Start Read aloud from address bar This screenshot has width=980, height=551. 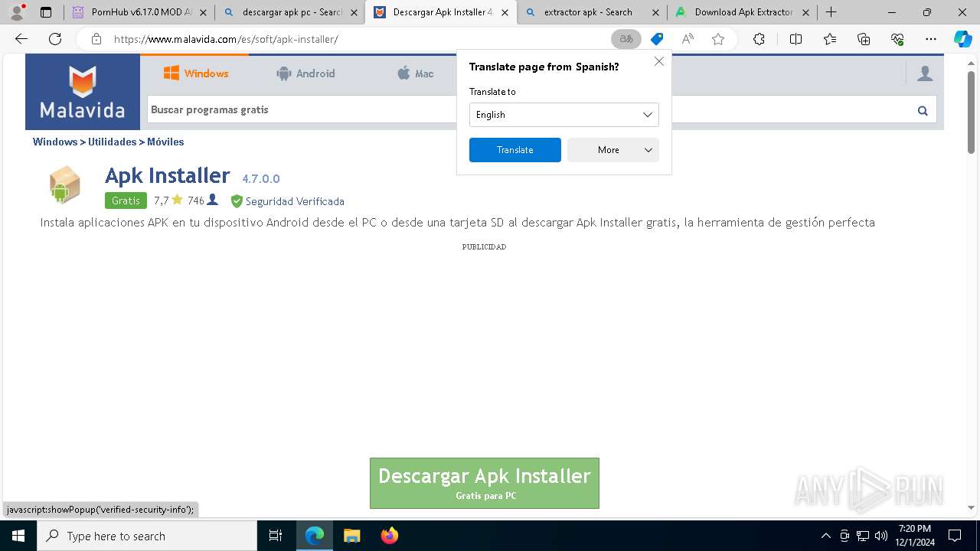click(688, 39)
